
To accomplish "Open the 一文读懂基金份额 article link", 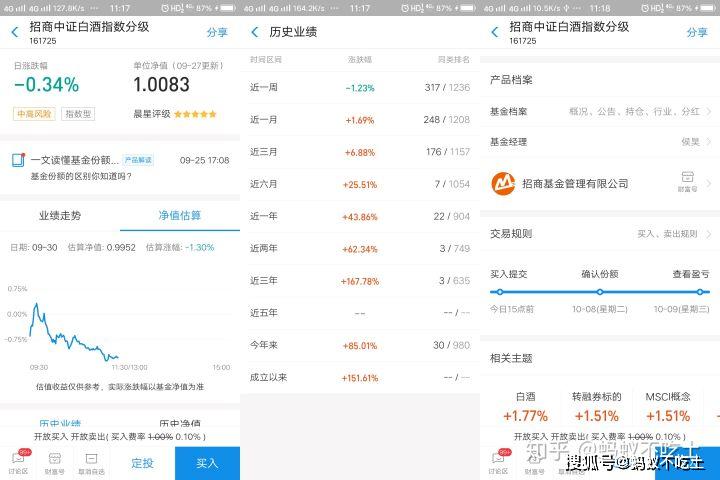I will click(x=75, y=160).
